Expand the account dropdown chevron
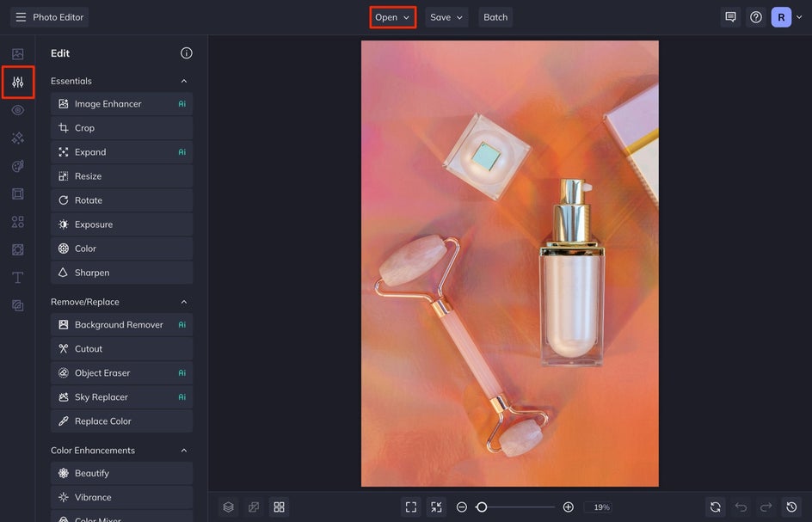The width and height of the screenshot is (812, 522). pyautogui.click(x=799, y=17)
